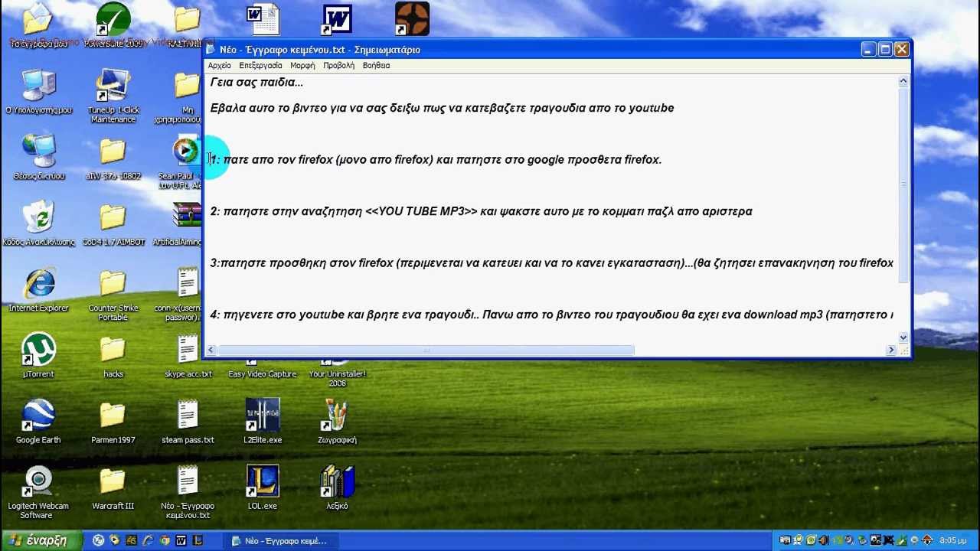980x551 pixels.
Task: Click the line starting 'Εβαλα αυτο το βιντεο'
Action: [x=442, y=108]
